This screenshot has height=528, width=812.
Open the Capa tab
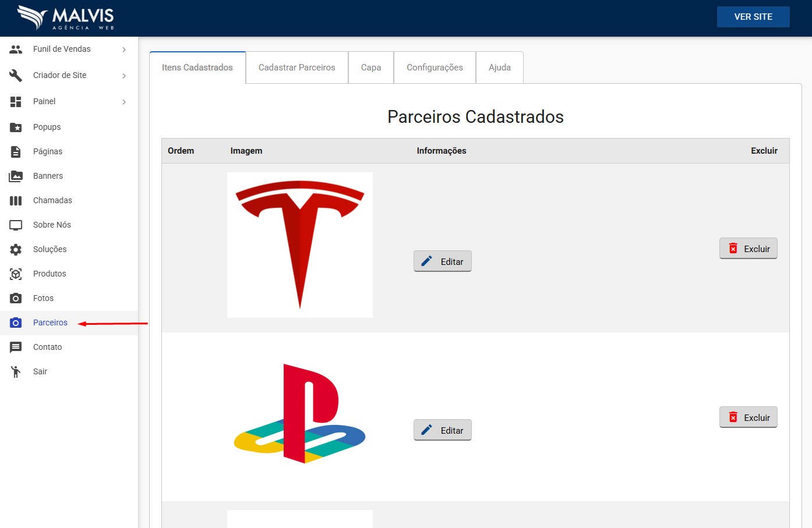[371, 68]
